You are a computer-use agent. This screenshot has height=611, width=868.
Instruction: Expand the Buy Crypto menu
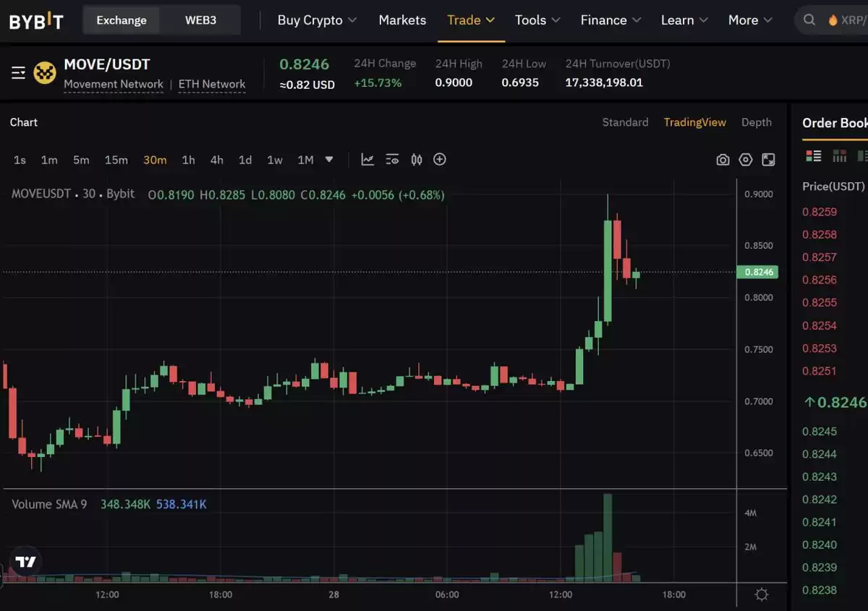[x=317, y=20]
